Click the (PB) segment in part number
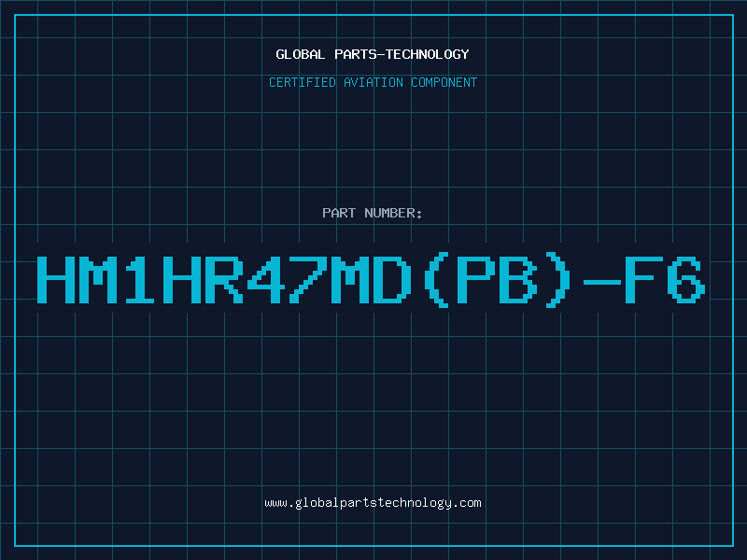The height and width of the screenshot is (560, 747). pos(498,280)
